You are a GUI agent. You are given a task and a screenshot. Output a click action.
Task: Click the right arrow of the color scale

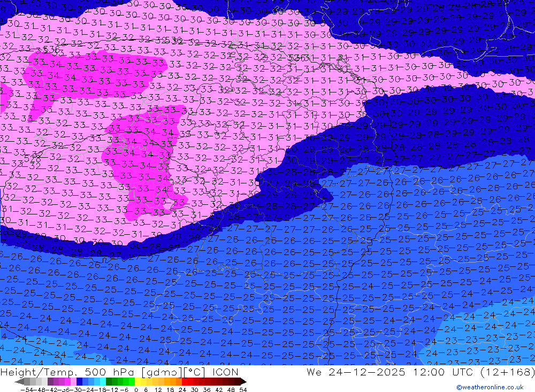pyautogui.click(x=242, y=382)
